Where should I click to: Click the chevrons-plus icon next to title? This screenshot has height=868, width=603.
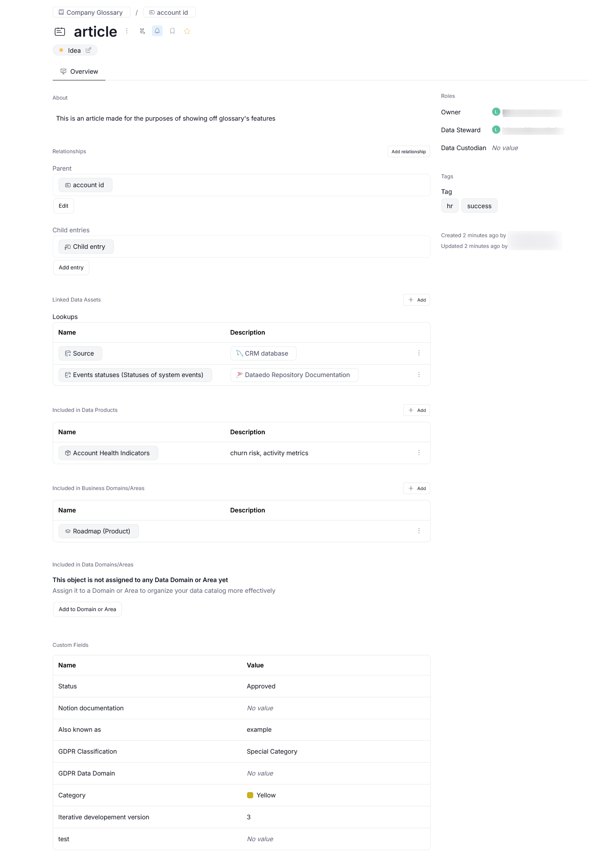point(142,31)
